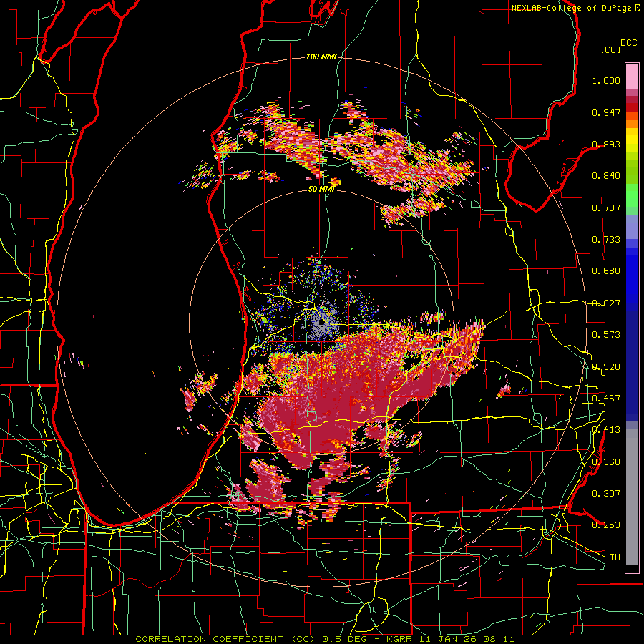Select the 0.360 scale value
The width and height of the screenshot is (644, 644).
(x=606, y=462)
